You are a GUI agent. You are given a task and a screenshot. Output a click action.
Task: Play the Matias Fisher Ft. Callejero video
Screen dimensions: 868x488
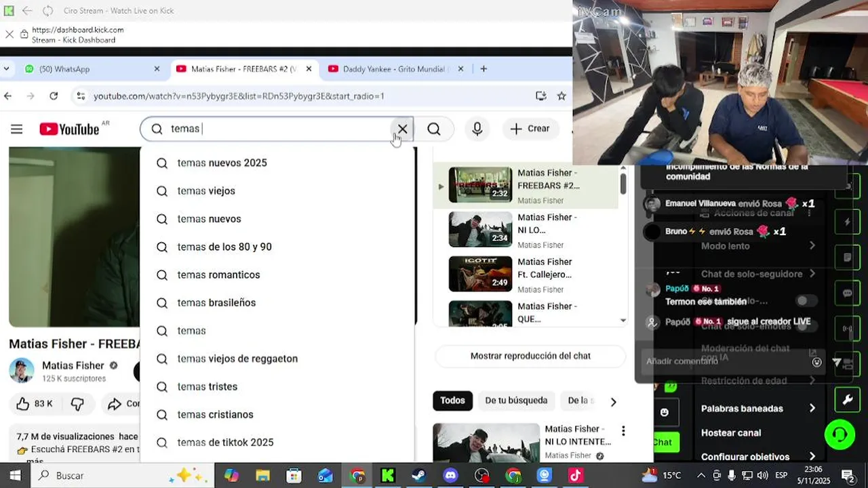(480, 273)
